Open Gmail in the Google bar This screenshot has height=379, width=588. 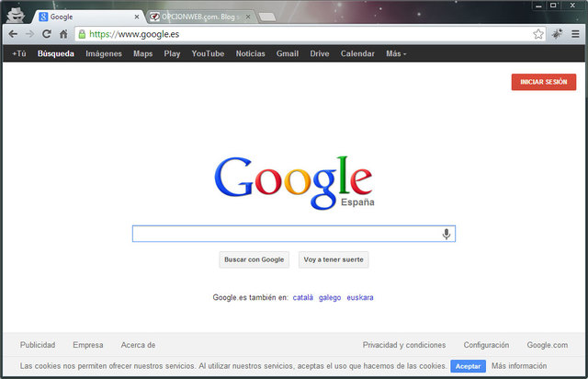288,53
